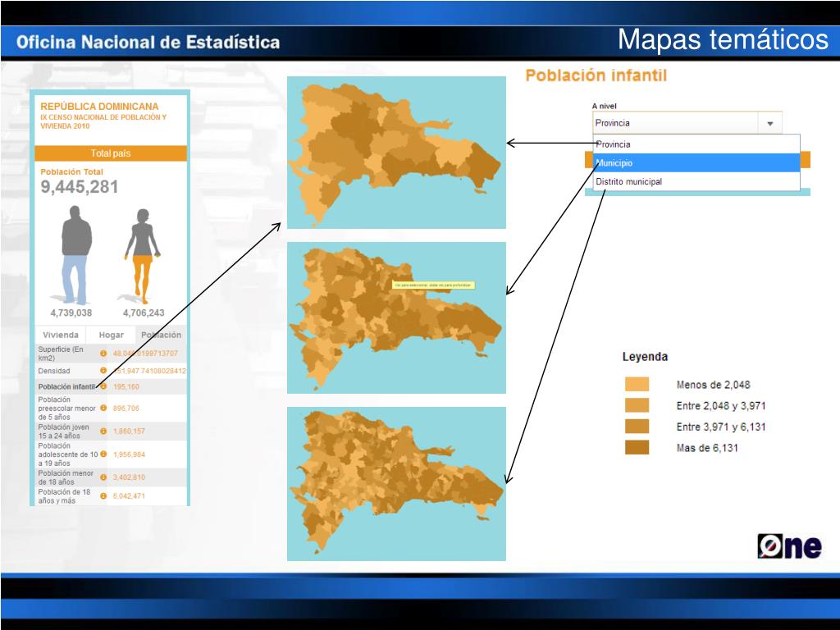This screenshot has height=630, width=840.
Task: Open the Hogar tab
Action: pyautogui.click(x=111, y=335)
